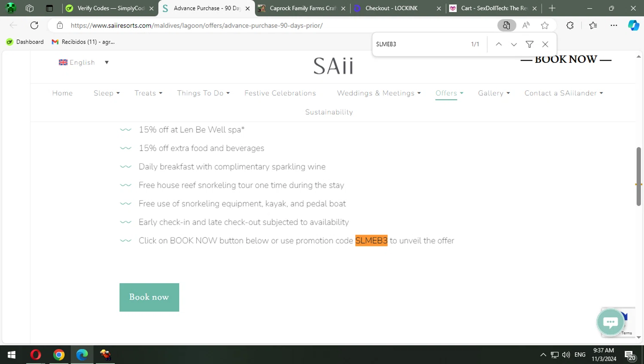Launch Opera from the taskbar
Image resolution: width=644 pixels, height=364 pixels.
(x=36, y=355)
